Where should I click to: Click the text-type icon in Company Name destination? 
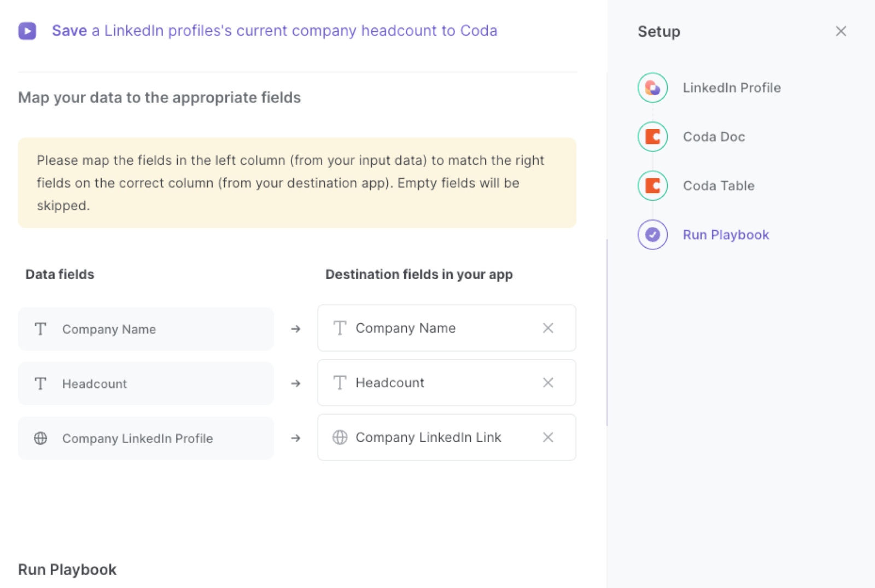340,328
